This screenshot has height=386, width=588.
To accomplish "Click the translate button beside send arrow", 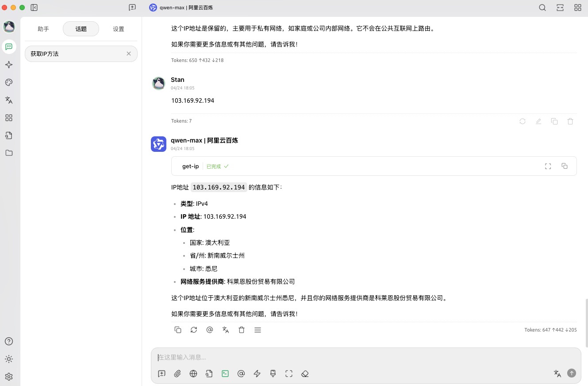I will tap(557, 373).
